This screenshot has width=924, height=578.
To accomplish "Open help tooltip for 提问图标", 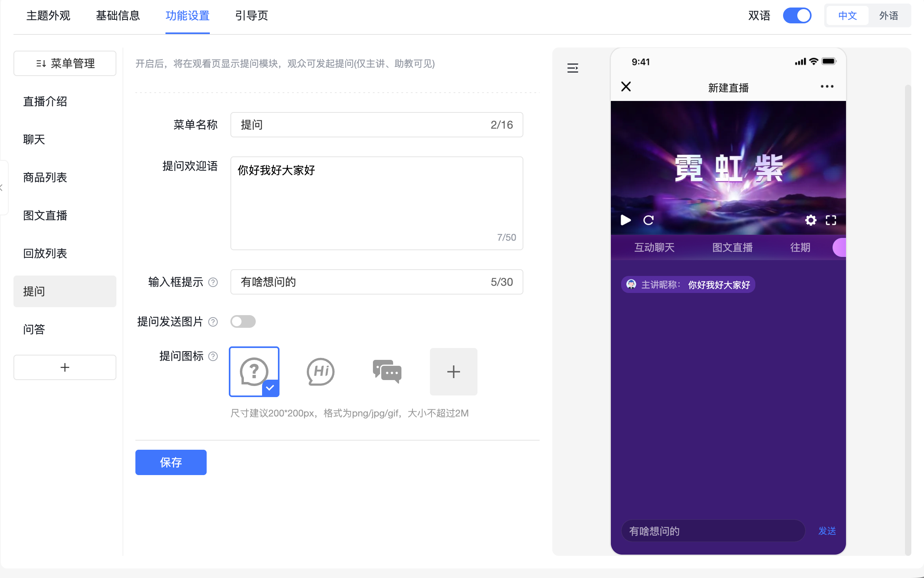I will coord(213,356).
